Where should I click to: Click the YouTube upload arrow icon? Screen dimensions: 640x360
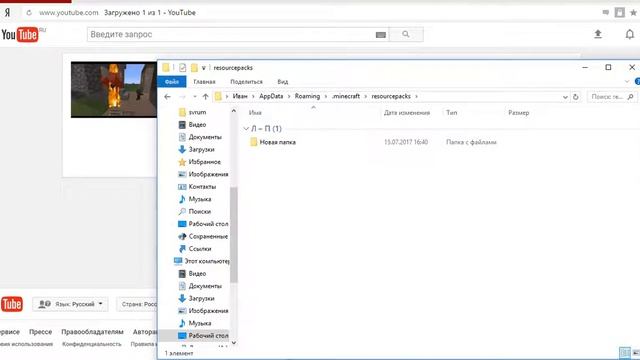point(598,34)
